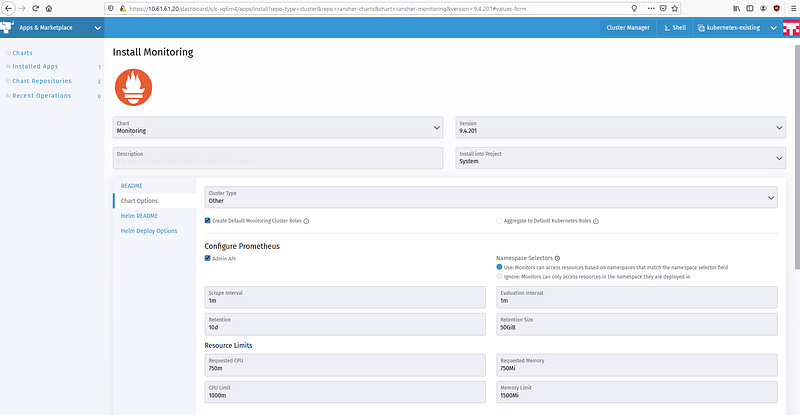The image size is (800, 415).
Task: Click the Chart Repositories sidebar icon
Action: pos(8,81)
